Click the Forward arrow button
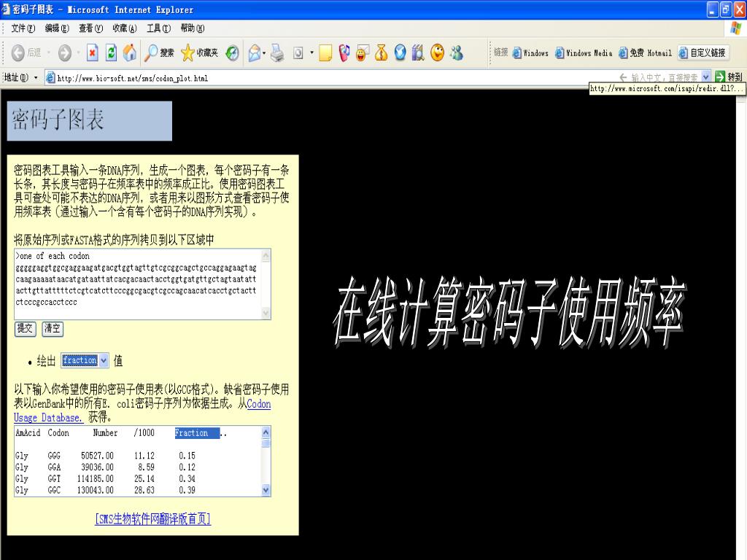This screenshot has height=560, width=747. [x=64, y=52]
